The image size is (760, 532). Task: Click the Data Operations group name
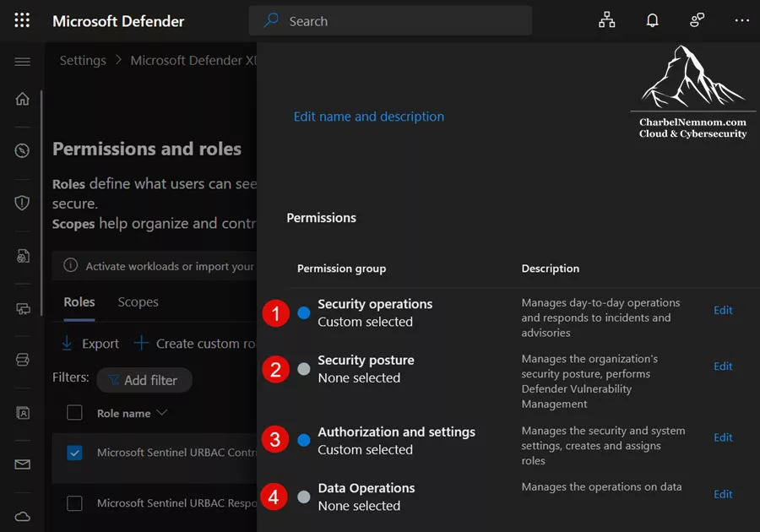366,488
